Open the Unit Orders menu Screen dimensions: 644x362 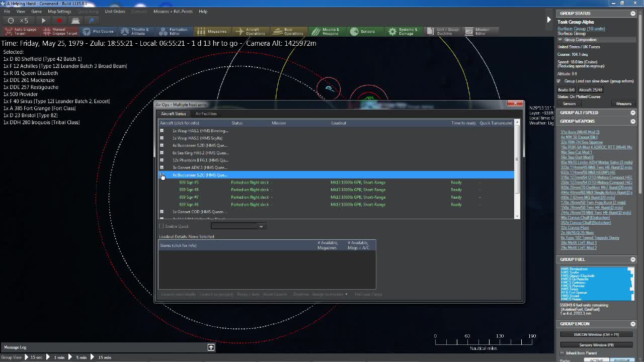115,11
